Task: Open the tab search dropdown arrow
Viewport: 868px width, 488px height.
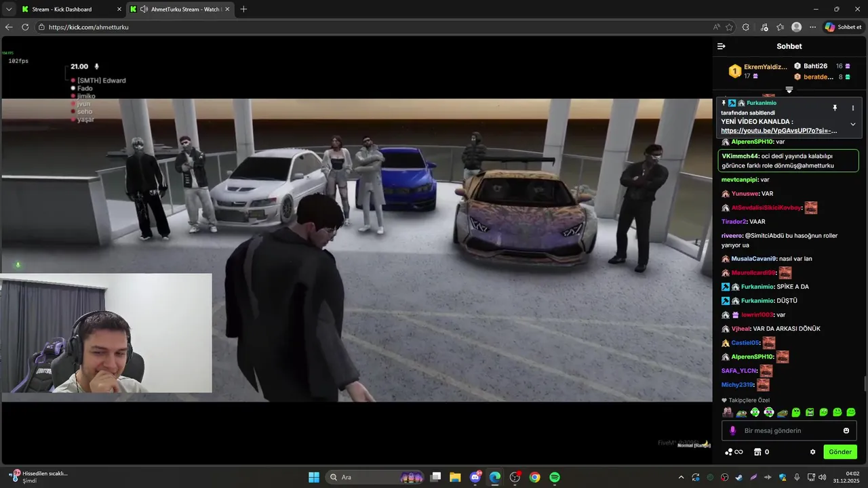Action: [9, 9]
